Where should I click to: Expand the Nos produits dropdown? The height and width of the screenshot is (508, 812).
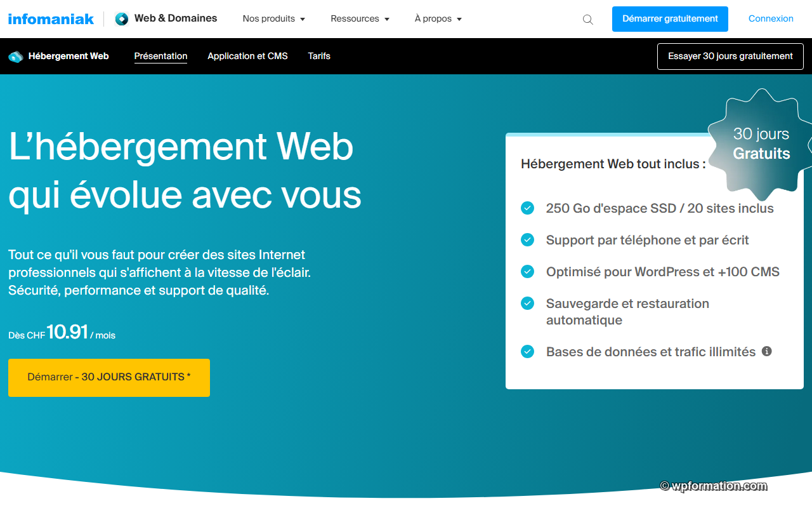[274, 18]
